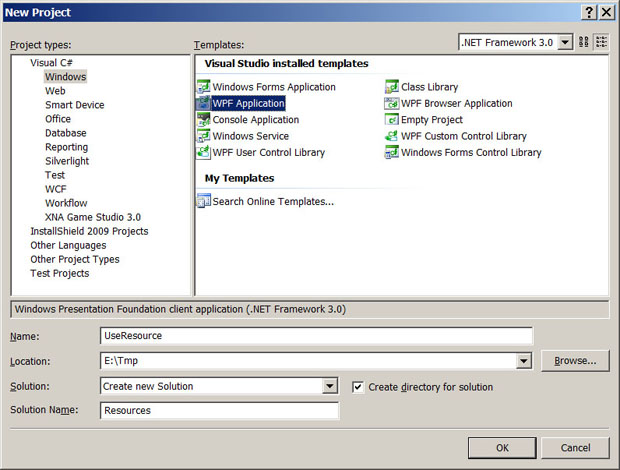Image resolution: width=620 pixels, height=470 pixels.
Task: Select the Class Library template icon
Action: pos(391,87)
